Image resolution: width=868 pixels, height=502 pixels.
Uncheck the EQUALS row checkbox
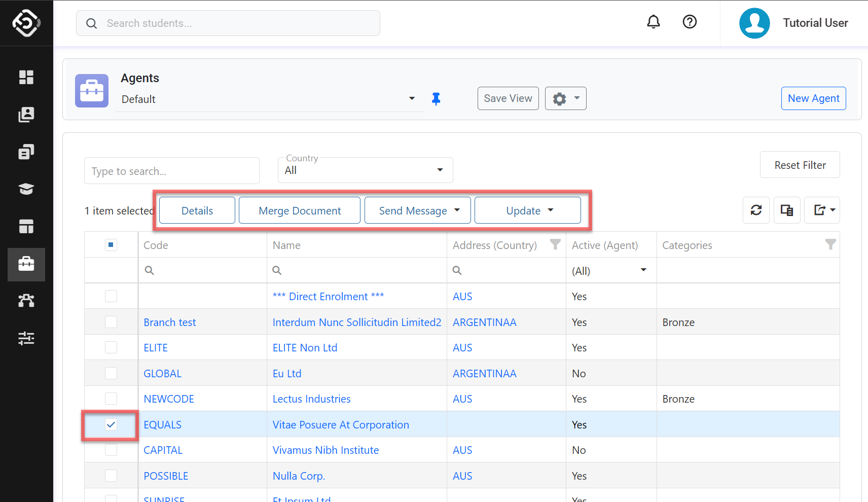111,424
